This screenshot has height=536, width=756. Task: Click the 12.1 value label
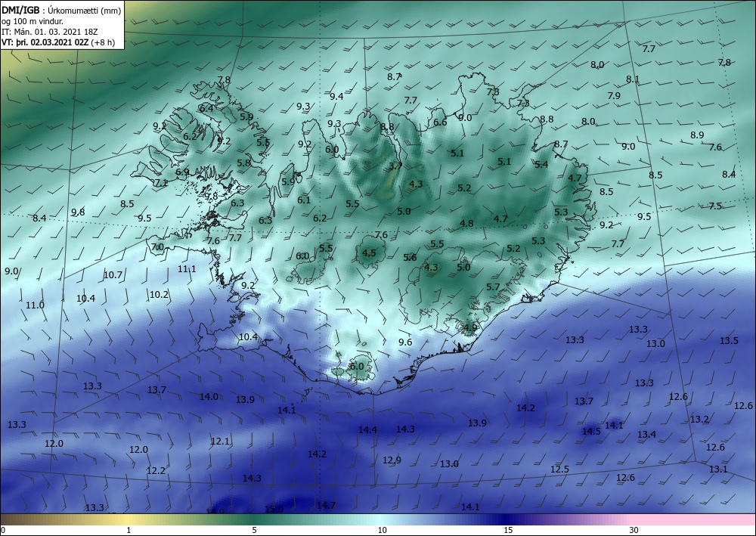click(x=220, y=441)
